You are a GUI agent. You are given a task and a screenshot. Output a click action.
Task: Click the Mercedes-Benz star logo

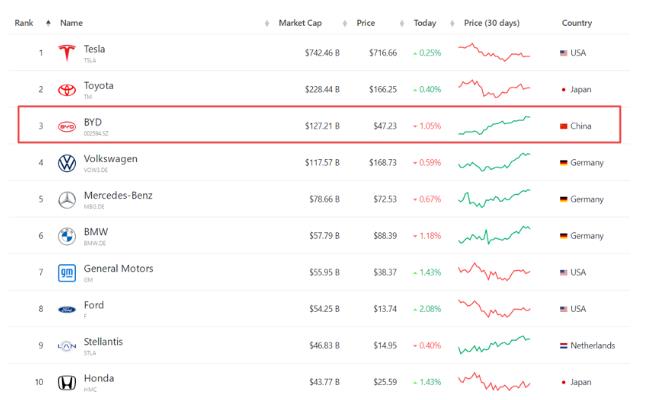point(68,200)
